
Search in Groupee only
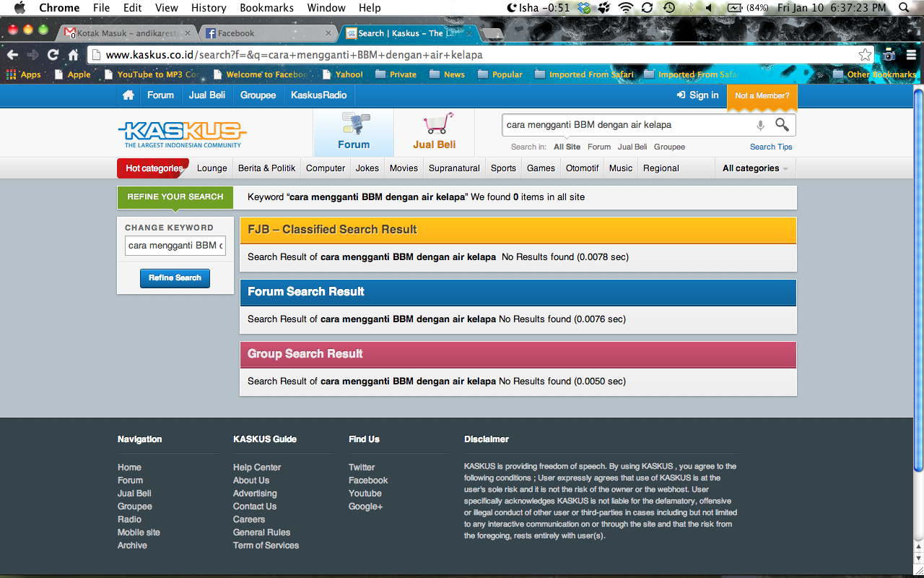[669, 147]
